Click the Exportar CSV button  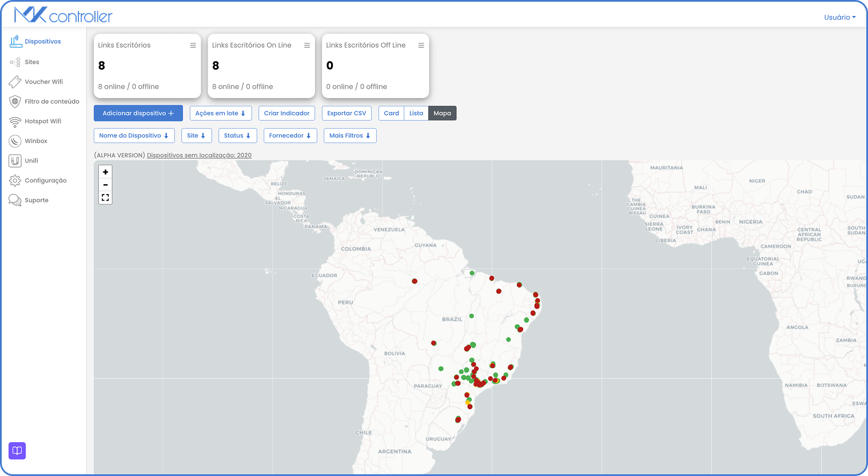click(x=347, y=113)
